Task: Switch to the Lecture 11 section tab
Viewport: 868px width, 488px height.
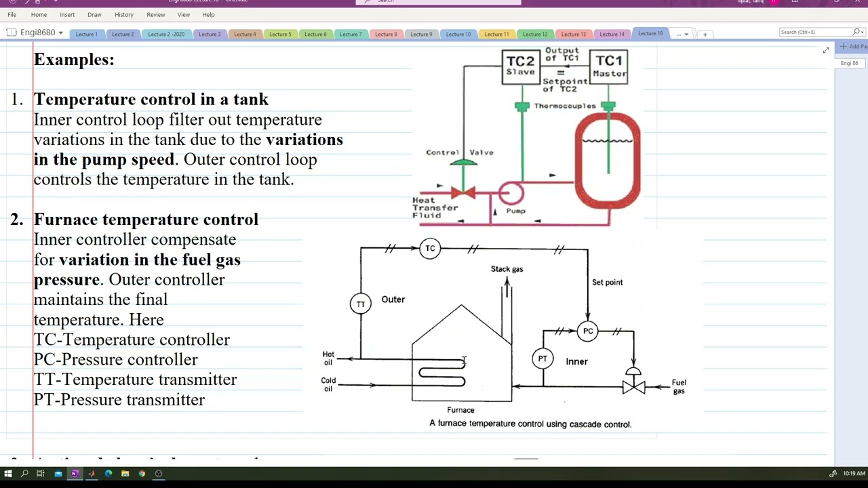Action: click(496, 34)
